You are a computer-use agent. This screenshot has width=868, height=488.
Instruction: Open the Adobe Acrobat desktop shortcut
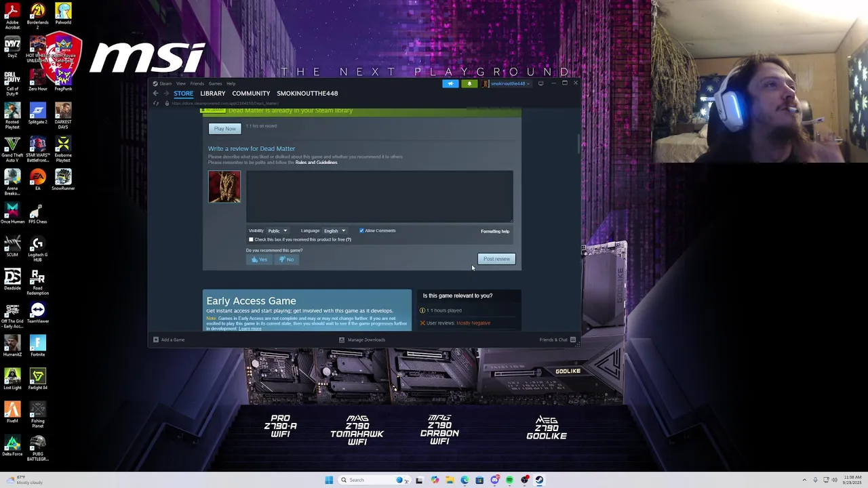point(12,16)
